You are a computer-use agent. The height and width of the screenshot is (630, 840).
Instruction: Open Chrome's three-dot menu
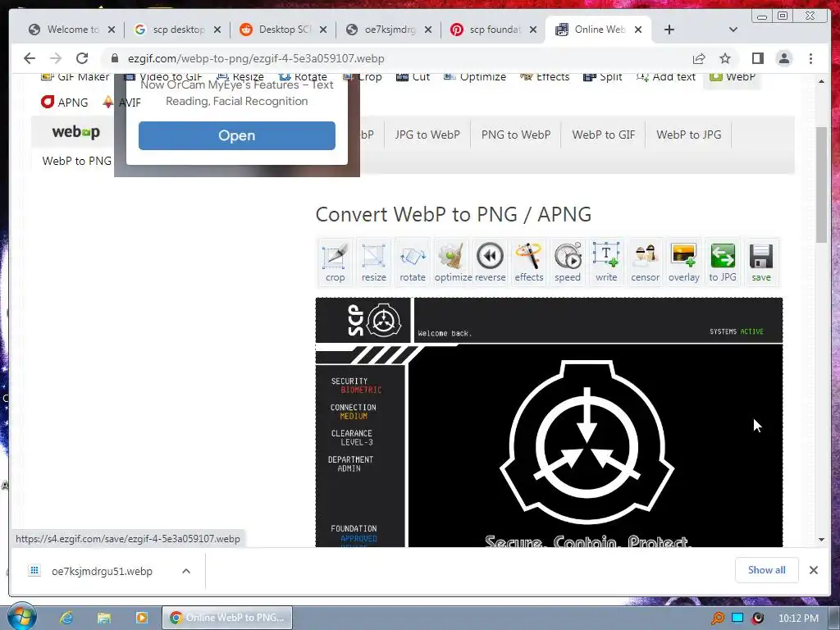coord(810,58)
